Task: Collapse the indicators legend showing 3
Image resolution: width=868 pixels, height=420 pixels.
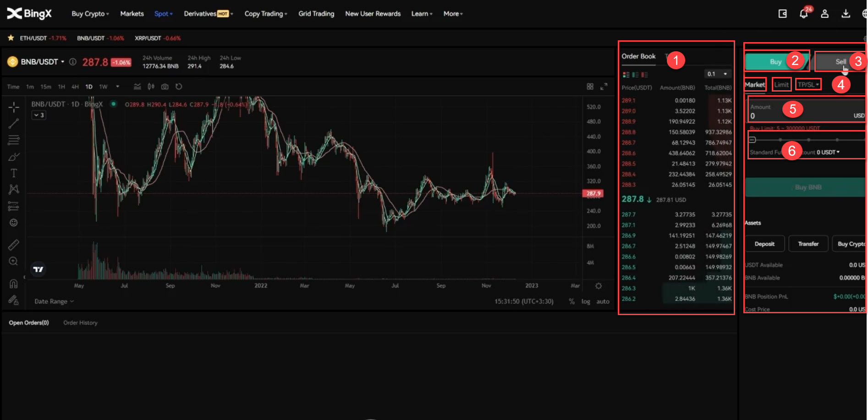Action: (x=39, y=115)
